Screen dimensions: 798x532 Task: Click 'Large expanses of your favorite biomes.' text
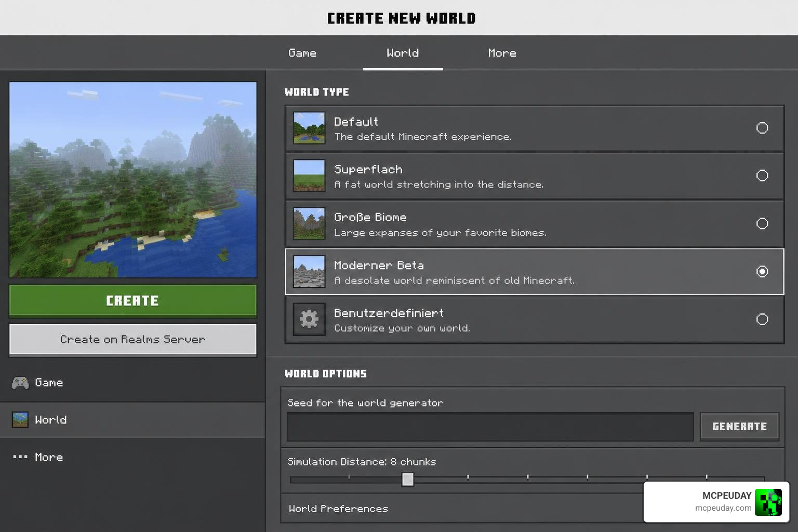click(440, 233)
